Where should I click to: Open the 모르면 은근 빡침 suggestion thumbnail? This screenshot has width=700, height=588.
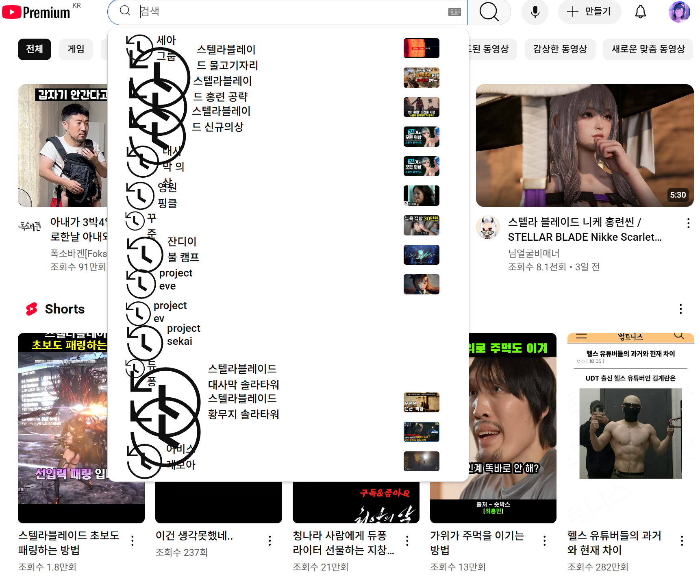click(421, 402)
